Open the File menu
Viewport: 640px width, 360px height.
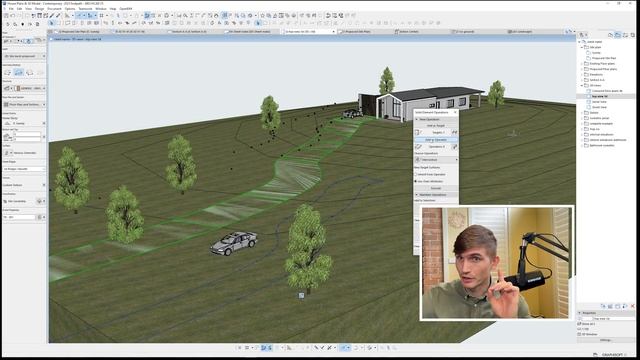point(11,9)
